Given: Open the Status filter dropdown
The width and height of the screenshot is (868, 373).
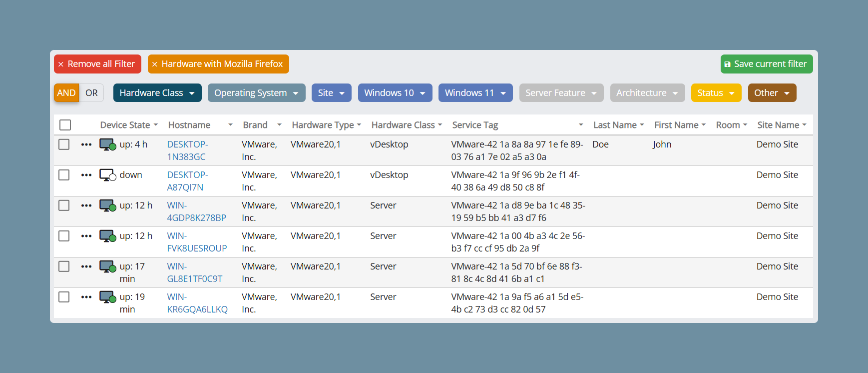Looking at the screenshot, I should tap(716, 93).
